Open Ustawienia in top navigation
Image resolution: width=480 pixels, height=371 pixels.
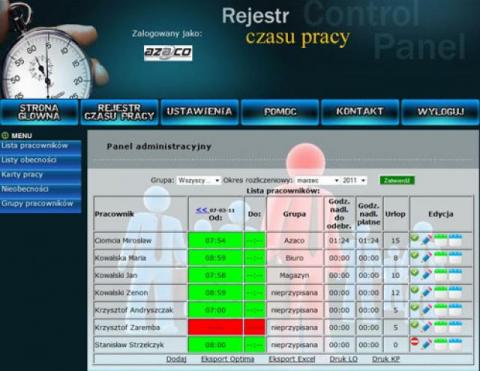click(x=200, y=112)
